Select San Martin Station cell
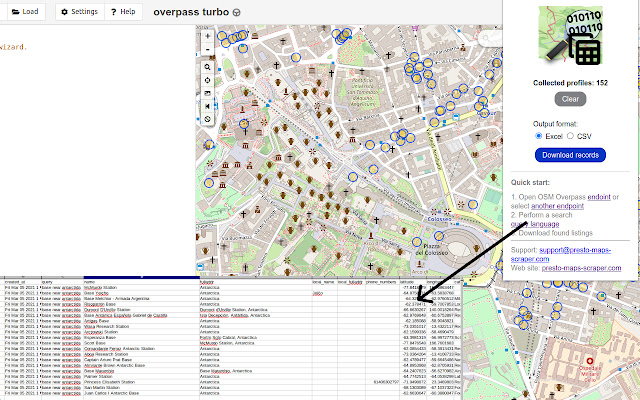The image size is (640, 400). 142,388
